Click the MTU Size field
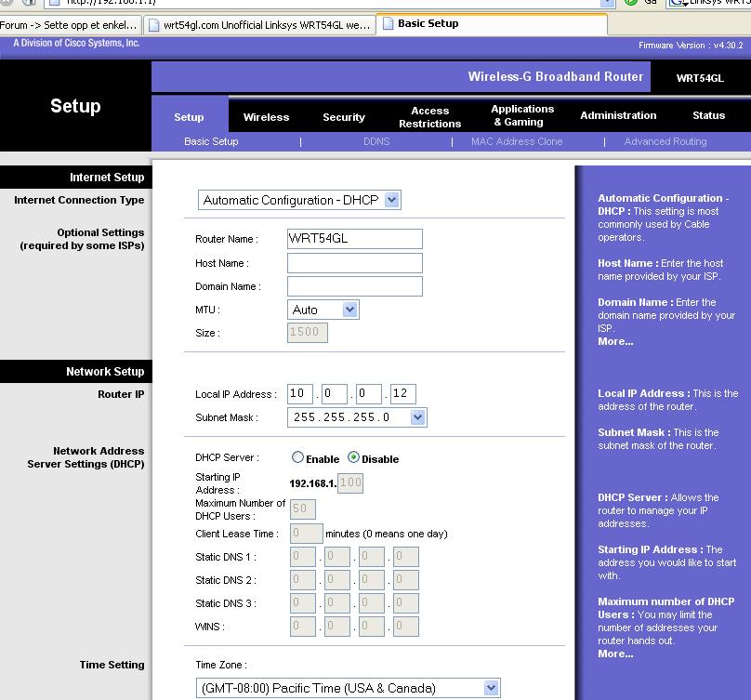Image resolution: width=751 pixels, height=700 pixels. click(x=308, y=333)
